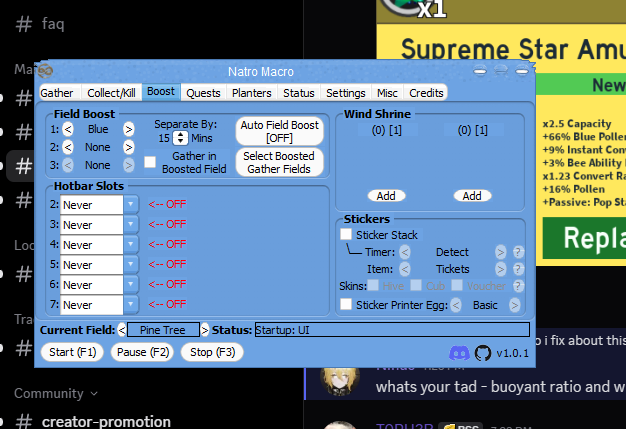Viewport: 626px width, 429px height.
Task: Switch to the Collect/Kill tab
Action: (111, 93)
